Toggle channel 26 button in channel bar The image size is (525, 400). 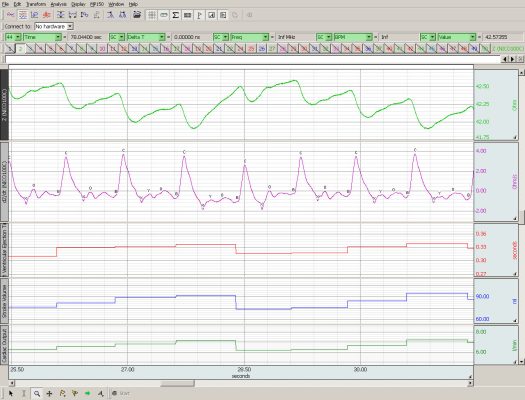click(262, 49)
